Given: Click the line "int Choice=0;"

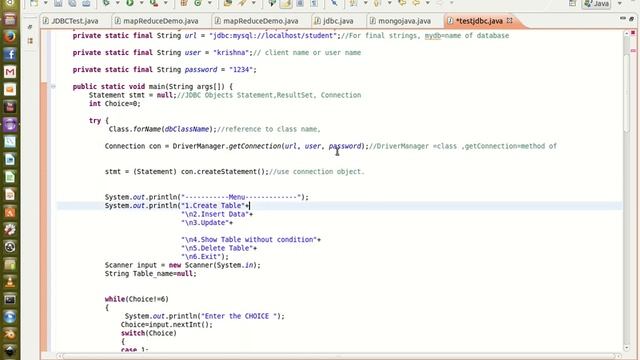Looking at the screenshot, I should (x=114, y=104).
